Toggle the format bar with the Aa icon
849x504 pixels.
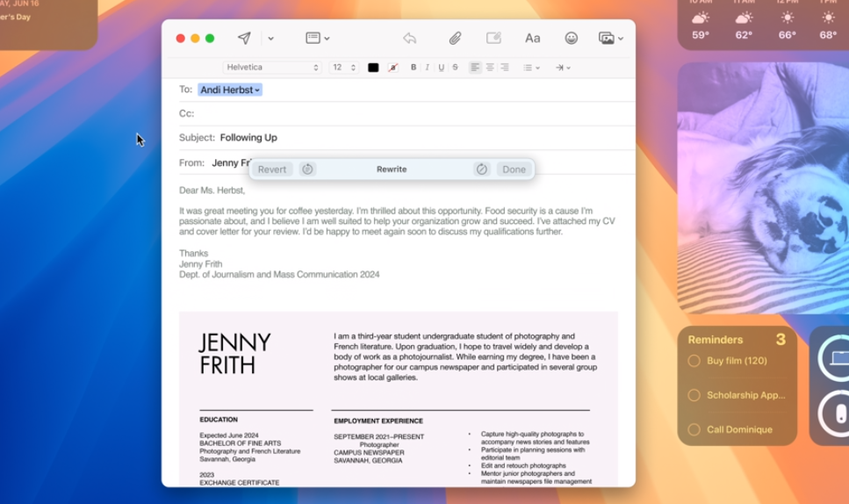pyautogui.click(x=532, y=38)
